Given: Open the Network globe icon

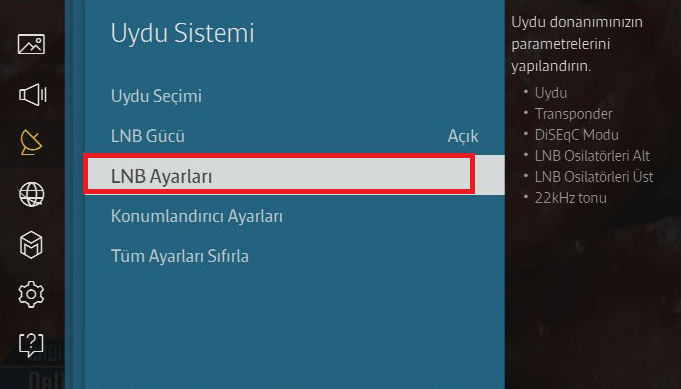Looking at the screenshot, I should click(x=31, y=194).
